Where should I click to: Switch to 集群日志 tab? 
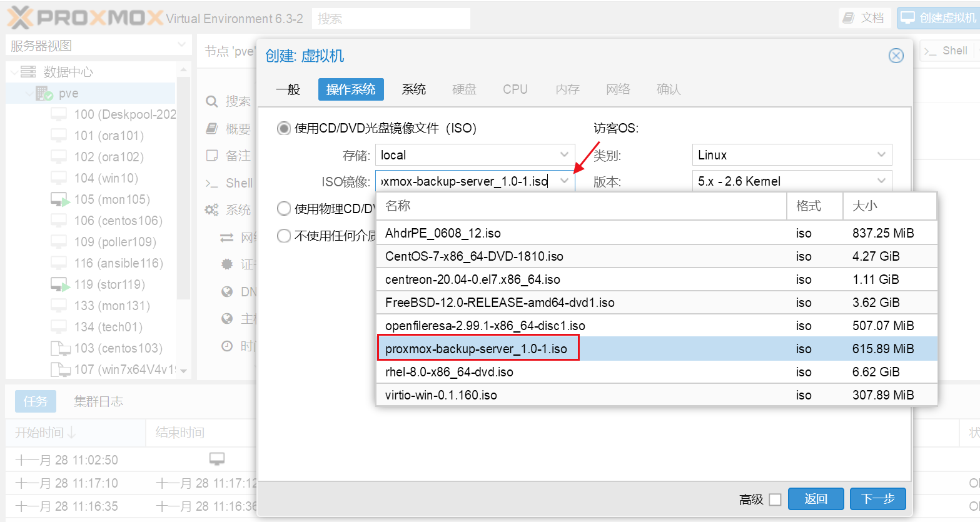click(x=98, y=401)
